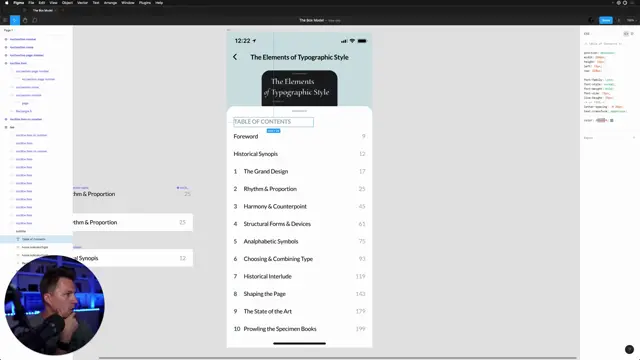Click Harmony & Counterpoint chapter row
Viewport: 640px width, 360px height.
299,207
